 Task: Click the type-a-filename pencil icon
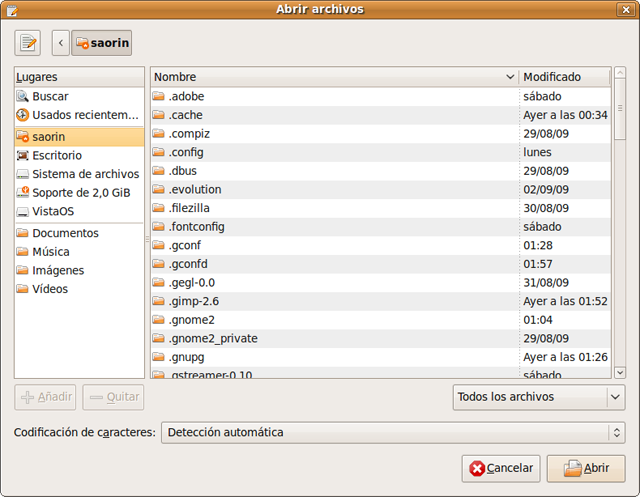27,43
